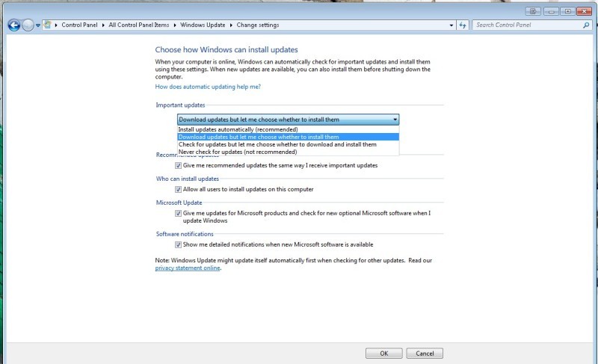
Task: Click the 'Who can install updates' label
Action: (x=188, y=179)
